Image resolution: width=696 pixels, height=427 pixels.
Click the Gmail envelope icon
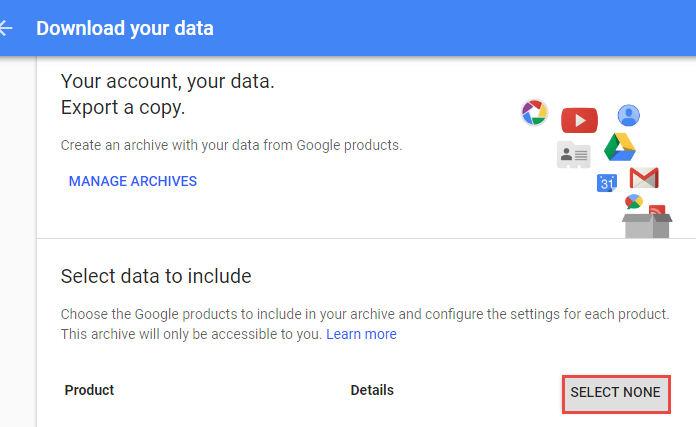[644, 178]
